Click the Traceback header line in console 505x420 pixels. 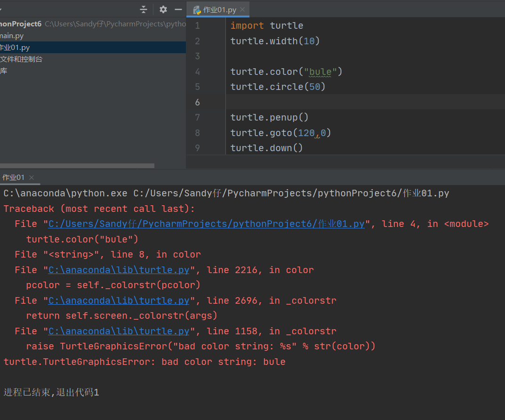pyautogui.click(x=99, y=209)
